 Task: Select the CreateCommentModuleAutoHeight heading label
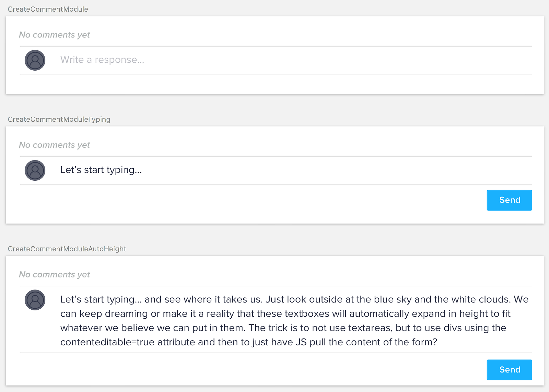tap(67, 249)
